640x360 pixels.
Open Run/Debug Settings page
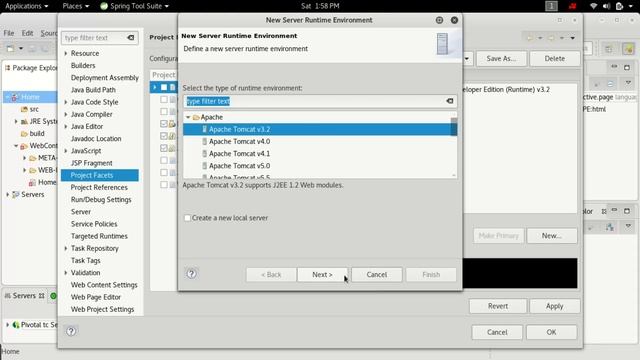tap(101, 200)
